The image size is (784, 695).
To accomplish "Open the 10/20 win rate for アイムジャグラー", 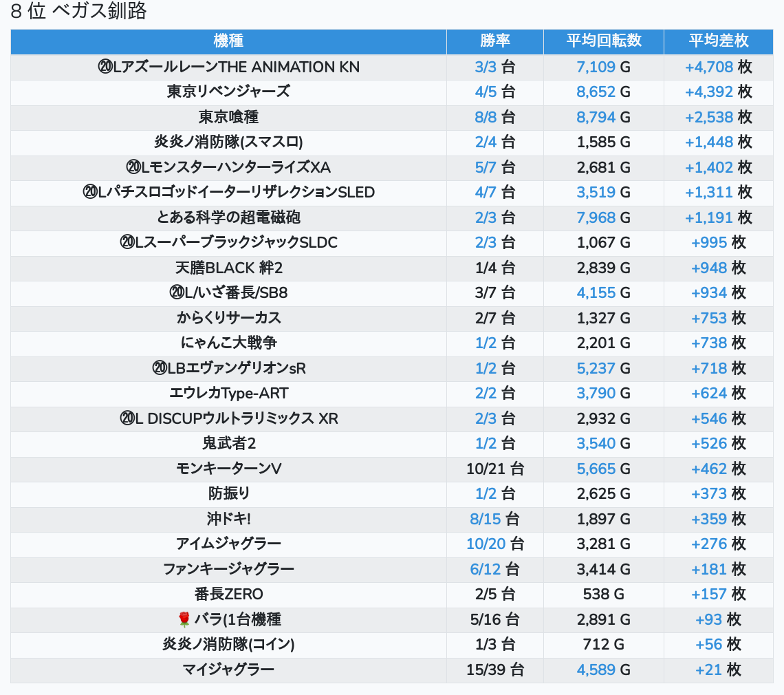I will click(x=486, y=544).
